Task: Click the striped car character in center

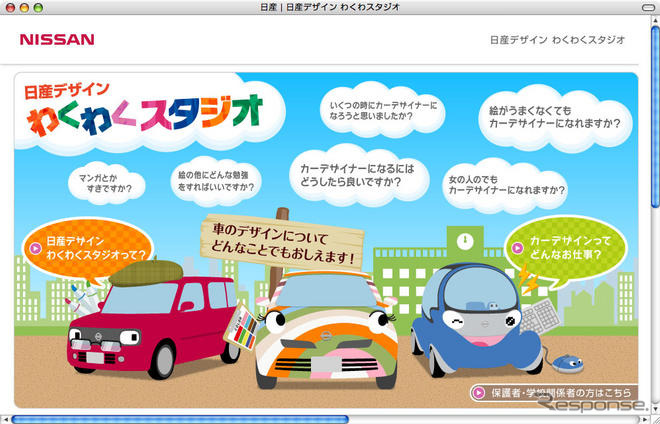Action: point(326,329)
